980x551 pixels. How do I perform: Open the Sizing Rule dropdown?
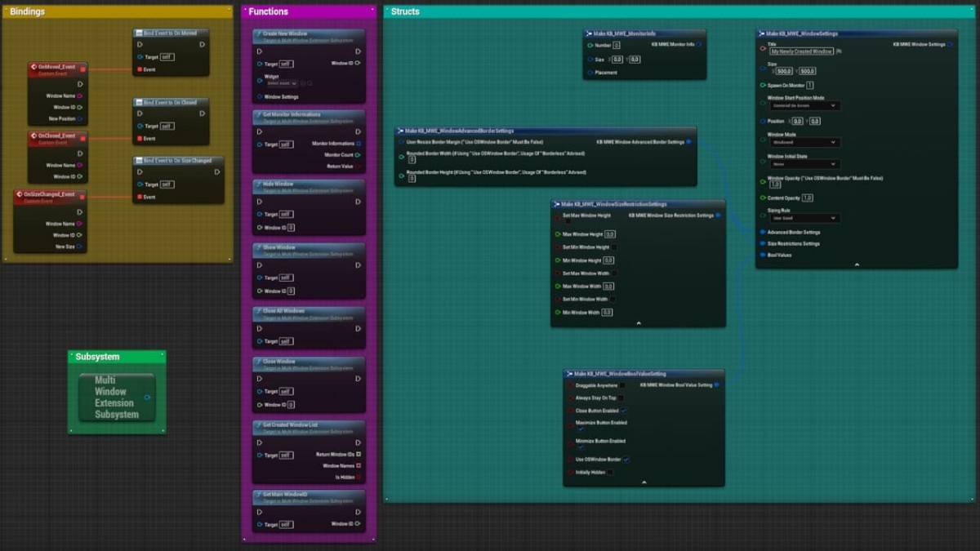point(804,218)
